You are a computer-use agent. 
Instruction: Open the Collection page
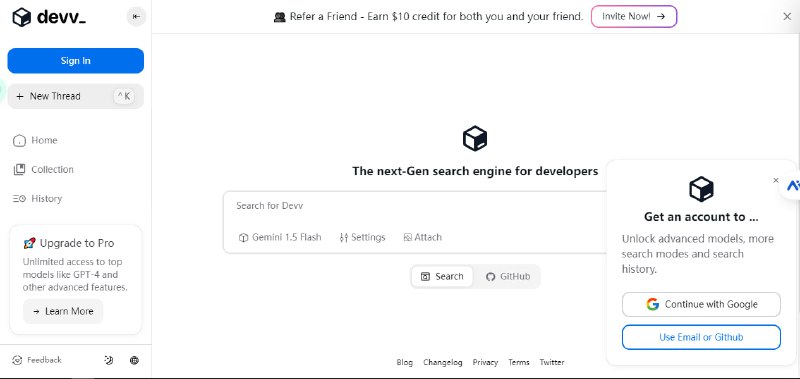click(x=43, y=169)
